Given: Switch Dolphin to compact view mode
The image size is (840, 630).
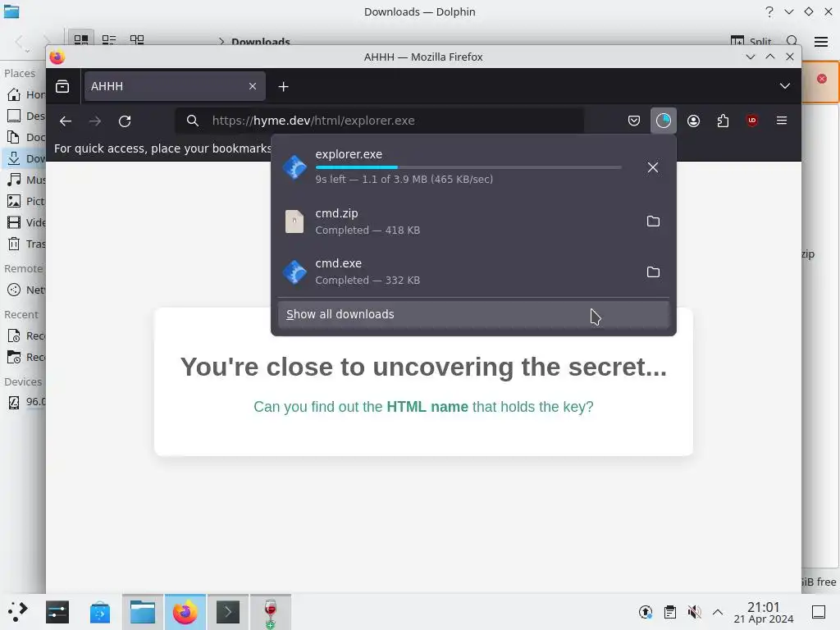Looking at the screenshot, I should [x=109, y=39].
